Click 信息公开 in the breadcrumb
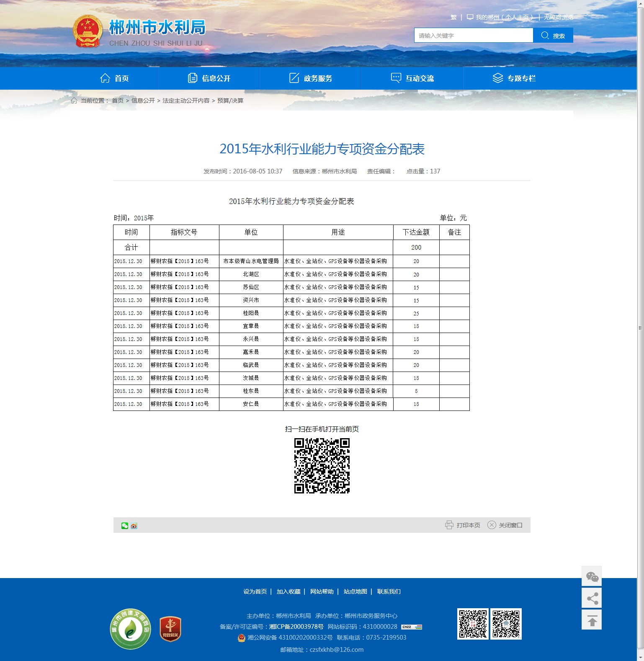Screen dimensions: 644x661 click(143, 101)
